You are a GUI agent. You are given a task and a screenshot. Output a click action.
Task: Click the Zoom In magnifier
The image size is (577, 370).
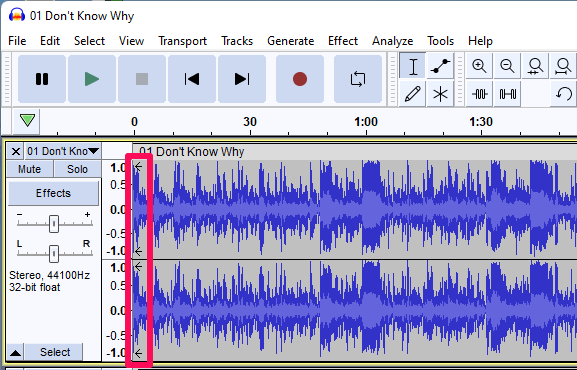(x=479, y=66)
